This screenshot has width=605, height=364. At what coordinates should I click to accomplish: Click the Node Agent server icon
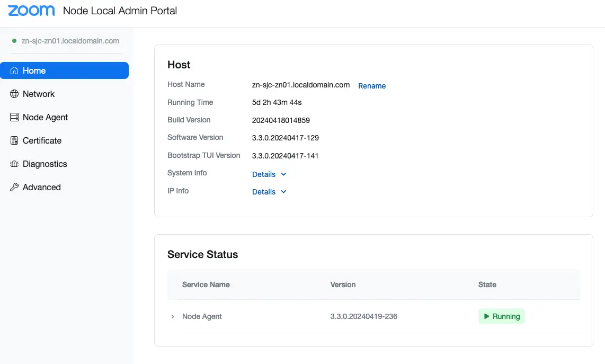(14, 117)
